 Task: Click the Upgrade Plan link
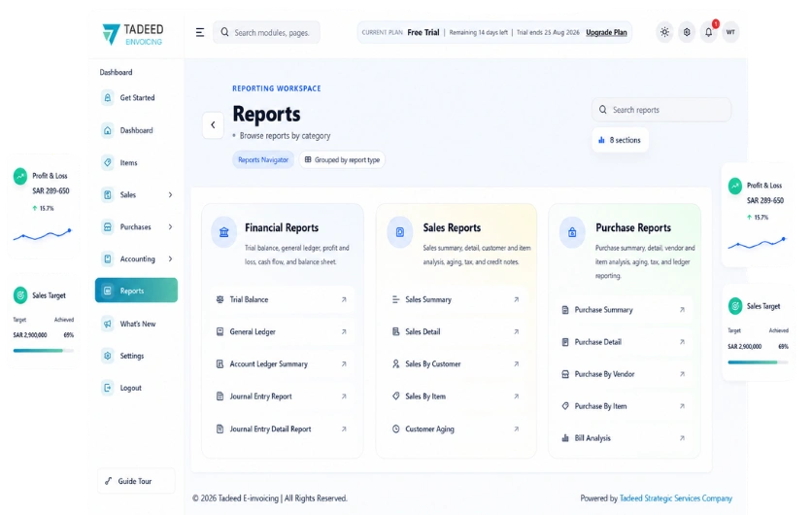606,32
